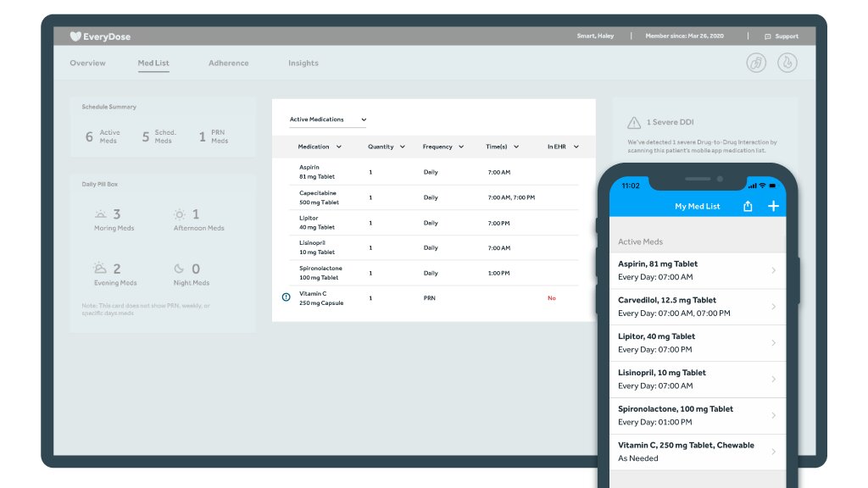Click the 1 PRN Meds count
The height and width of the screenshot is (488, 868).
(x=213, y=136)
